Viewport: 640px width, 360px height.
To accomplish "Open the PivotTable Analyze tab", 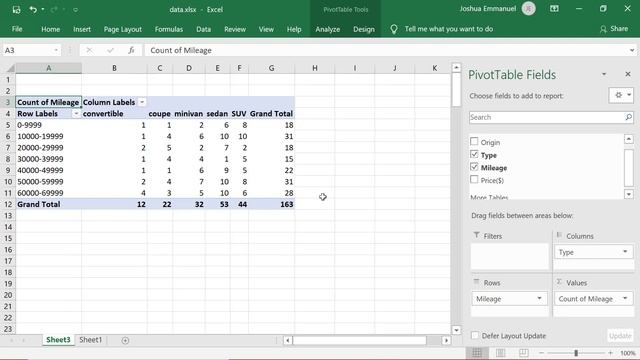I will coord(327,29).
